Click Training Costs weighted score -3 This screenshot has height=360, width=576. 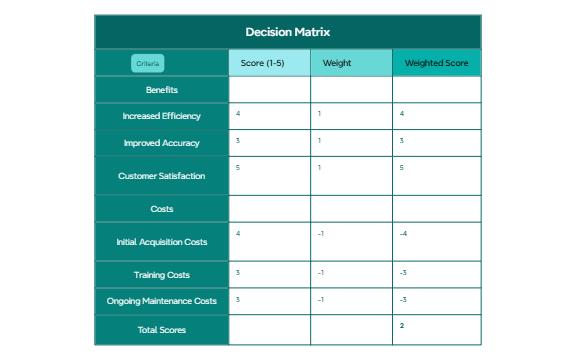pos(403,273)
